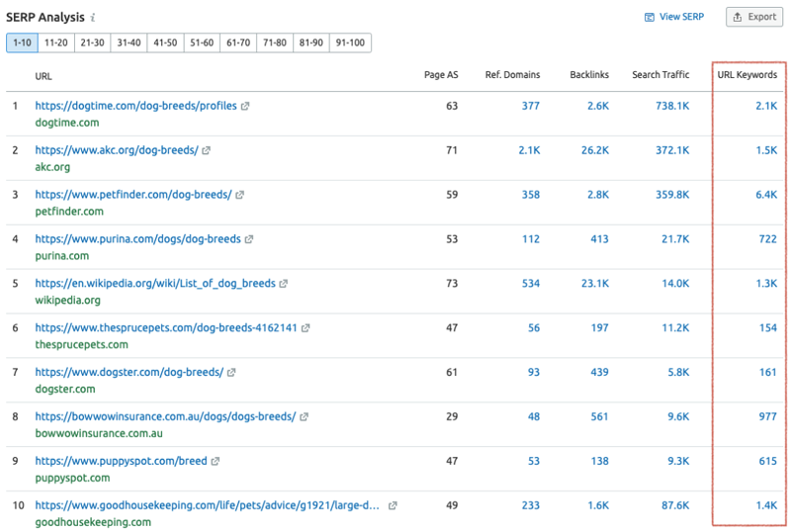The height and width of the screenshot is (532, 791).
Task: Click the green goodhousekeeping.com domain text
Action: pyautogui.click(x=93, y=522)
